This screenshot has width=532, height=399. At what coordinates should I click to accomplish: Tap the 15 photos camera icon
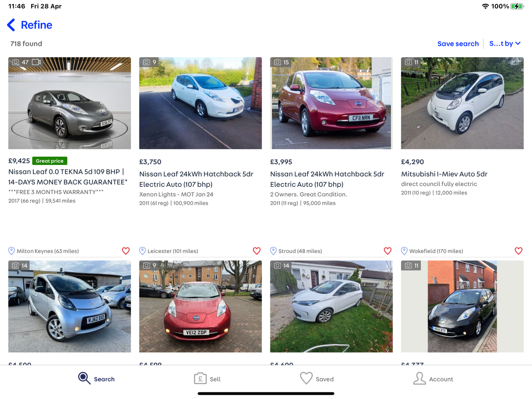click(x=277, y=62)
